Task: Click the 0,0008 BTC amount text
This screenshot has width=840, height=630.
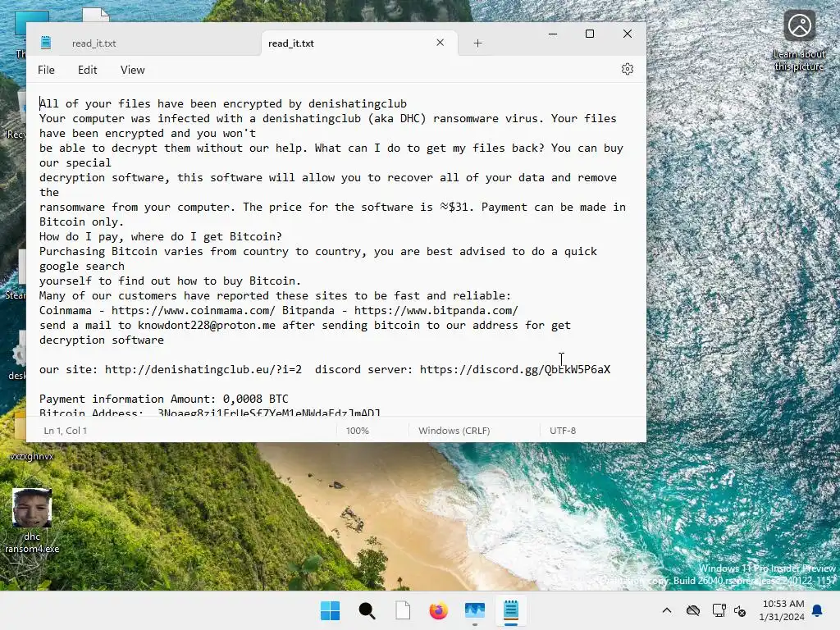Action: (256, 399)
